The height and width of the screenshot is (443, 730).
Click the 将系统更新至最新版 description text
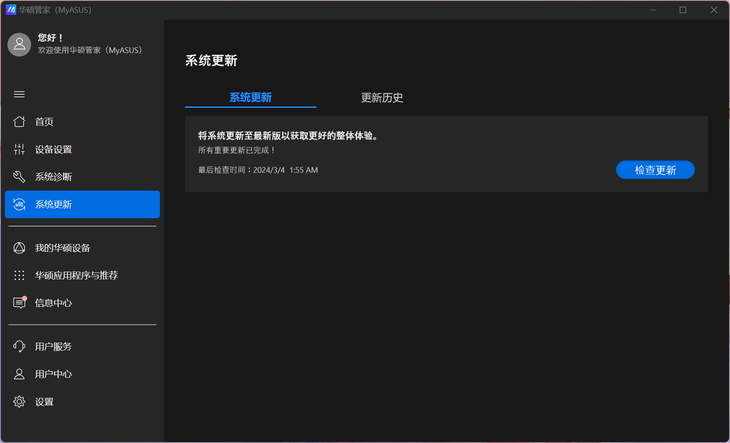pyautogui.click(x=288, y=136)
